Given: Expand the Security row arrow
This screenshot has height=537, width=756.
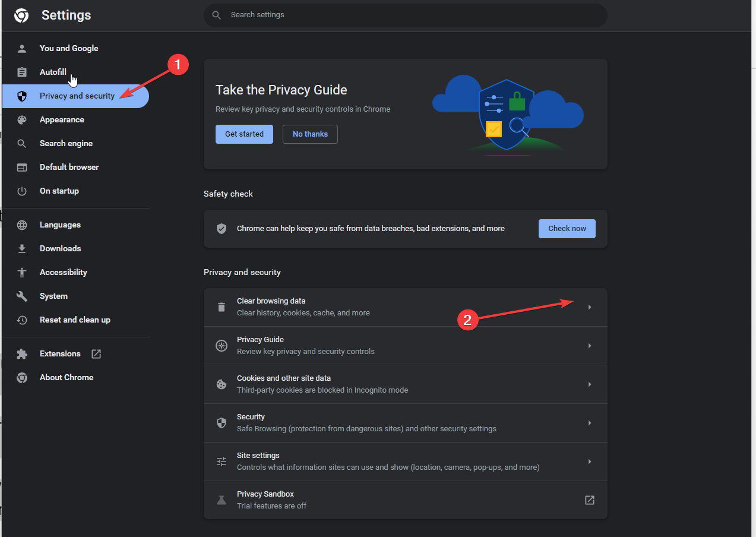Looking at the screenshot, I should tap(590, 423).
